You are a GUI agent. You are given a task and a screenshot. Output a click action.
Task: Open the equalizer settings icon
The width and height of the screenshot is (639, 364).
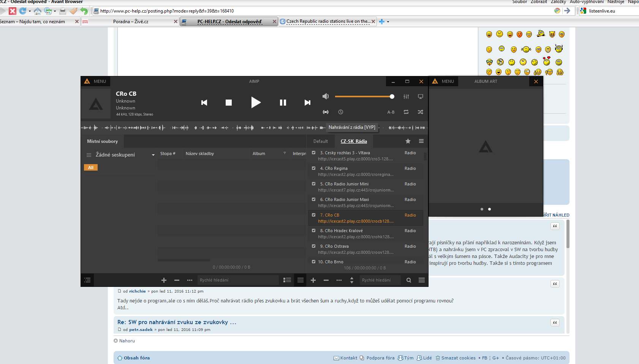406,97
